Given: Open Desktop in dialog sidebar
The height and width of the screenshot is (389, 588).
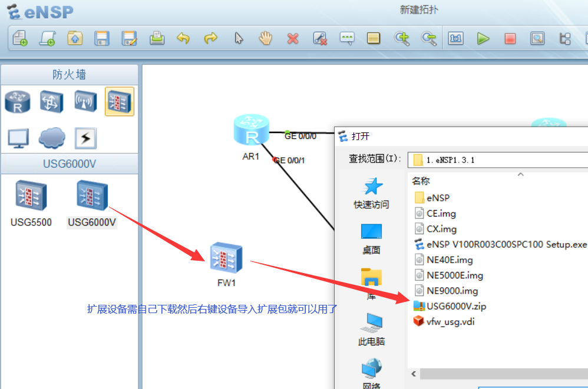Looking at the screenshot, I should pyautogui.click(x=371, y=239).
